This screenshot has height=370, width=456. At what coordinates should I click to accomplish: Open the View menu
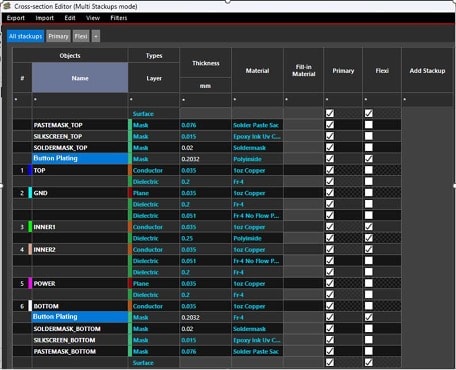coord(93,18)
